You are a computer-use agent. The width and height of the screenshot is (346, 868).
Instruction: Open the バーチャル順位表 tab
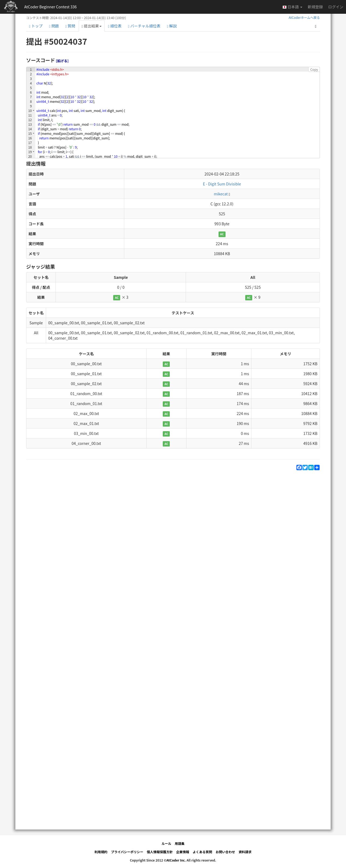[x=144, y=26]
